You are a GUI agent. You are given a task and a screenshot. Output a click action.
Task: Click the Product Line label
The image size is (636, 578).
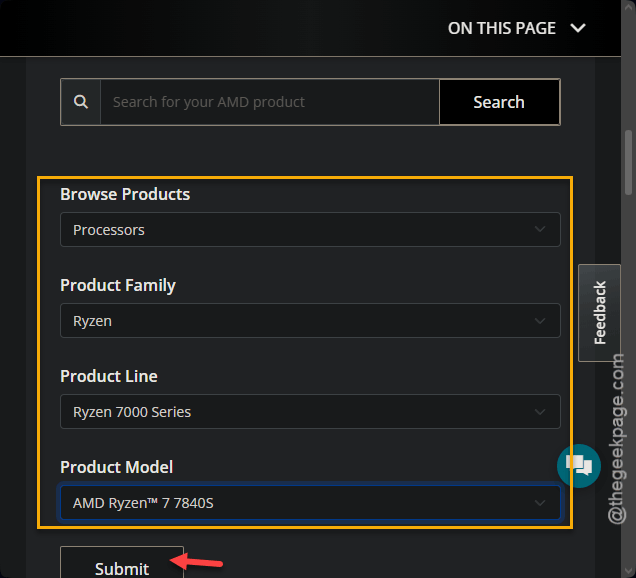(x=109, y=376)
